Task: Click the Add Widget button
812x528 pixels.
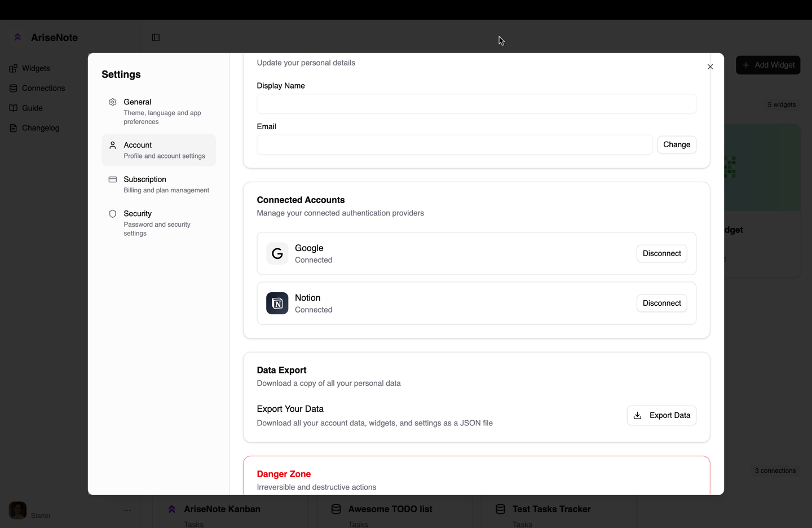Action: coord(768,65)
